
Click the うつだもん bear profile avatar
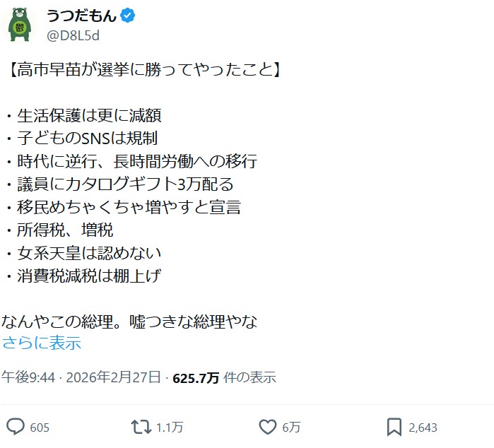tap(20, 24)
